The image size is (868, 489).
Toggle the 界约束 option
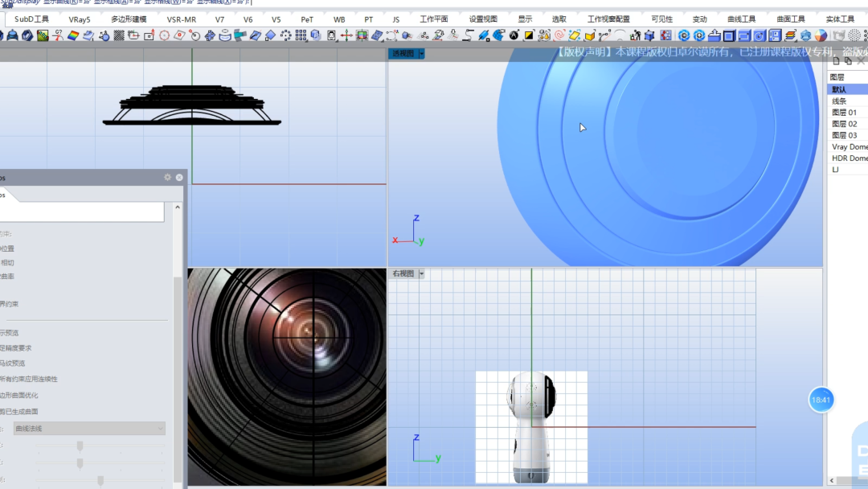coord(10,304)
